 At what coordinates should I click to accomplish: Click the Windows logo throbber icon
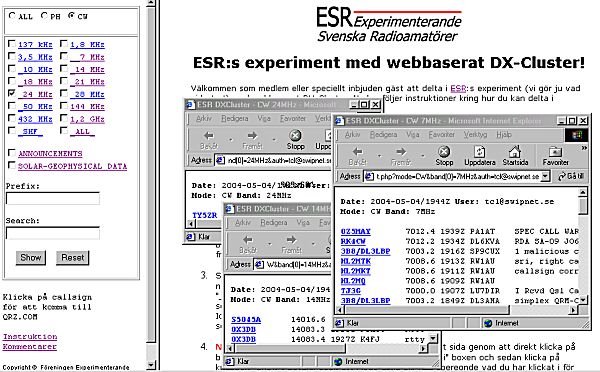coord(577,135)
